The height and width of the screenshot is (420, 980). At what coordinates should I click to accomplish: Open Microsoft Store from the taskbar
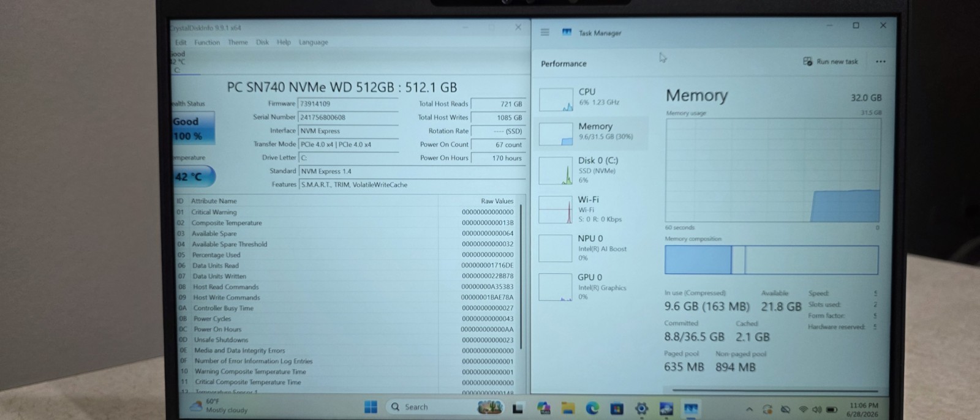tap(617, 408)
